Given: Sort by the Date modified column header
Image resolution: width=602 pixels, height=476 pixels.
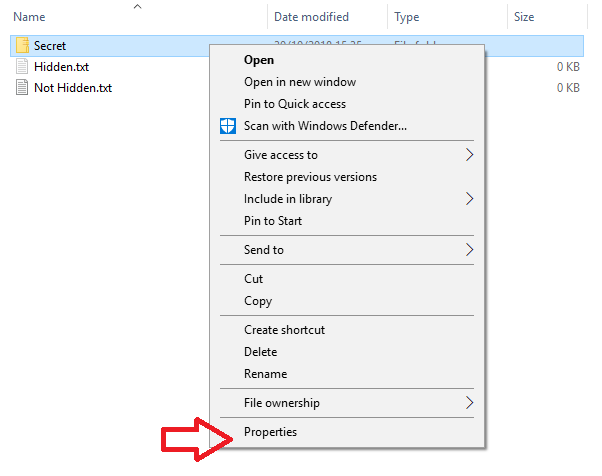Looking at the screenshot, I should click(311, 17).
